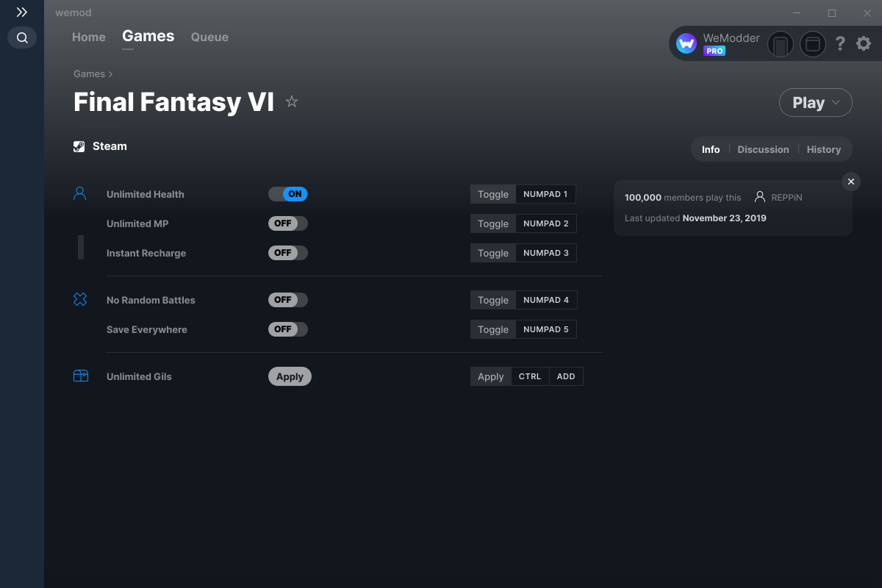
Task: Click No Random Battles label
Action: point(151,300)
